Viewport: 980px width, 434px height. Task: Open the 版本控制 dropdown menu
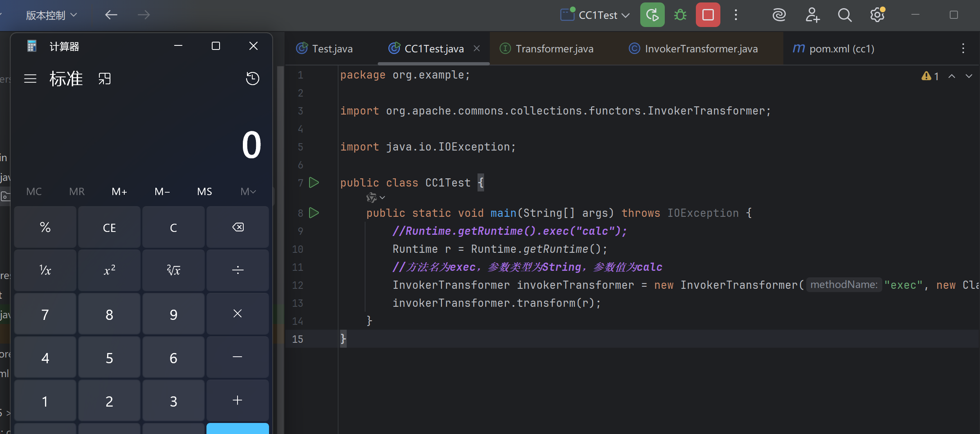pyautogui.click(x=51, y=15)
